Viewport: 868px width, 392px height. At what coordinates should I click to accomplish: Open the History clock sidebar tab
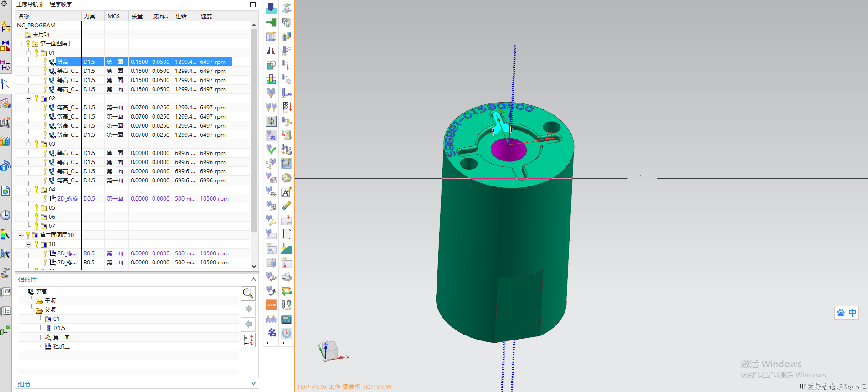click(x=5, y=215)
